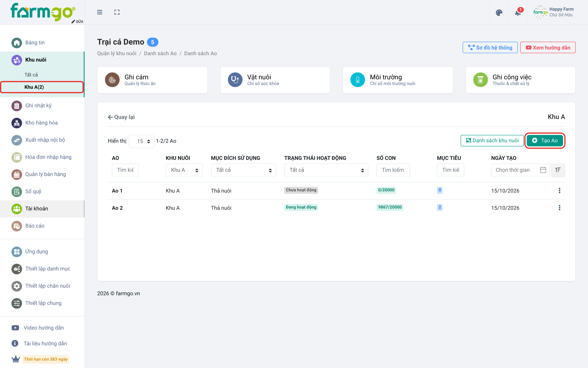588x368 pixels.
Task: Open Ghi nhật ký menu item
Action: [42, 106]
